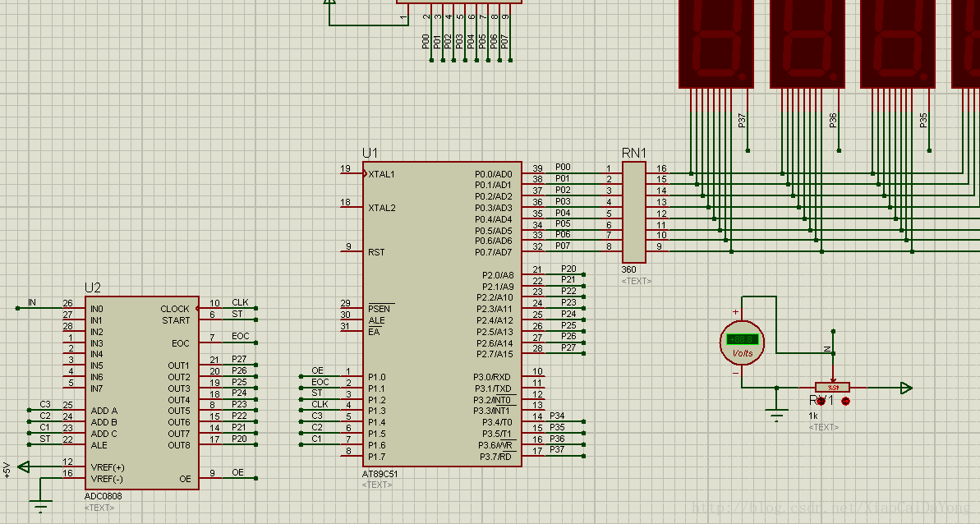
Task: Click the P0.0/AD0 pin label
Action: pos(493,174)
